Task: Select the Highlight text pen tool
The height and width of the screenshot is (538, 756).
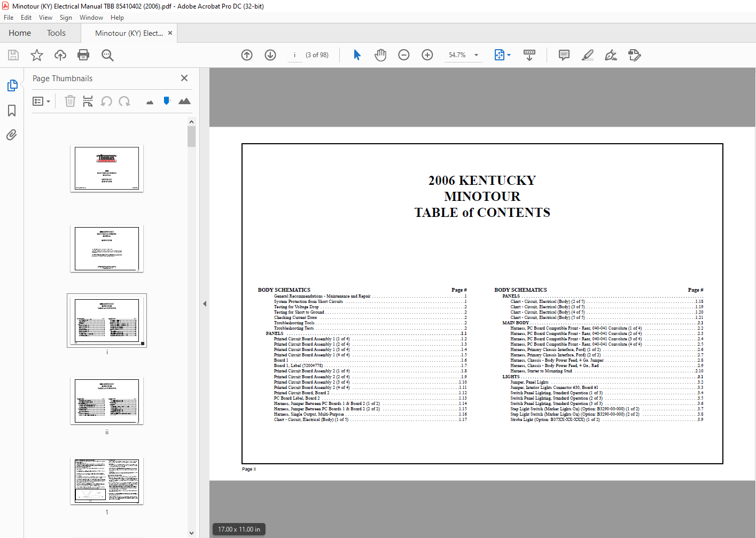Action: tap(588, 55)
